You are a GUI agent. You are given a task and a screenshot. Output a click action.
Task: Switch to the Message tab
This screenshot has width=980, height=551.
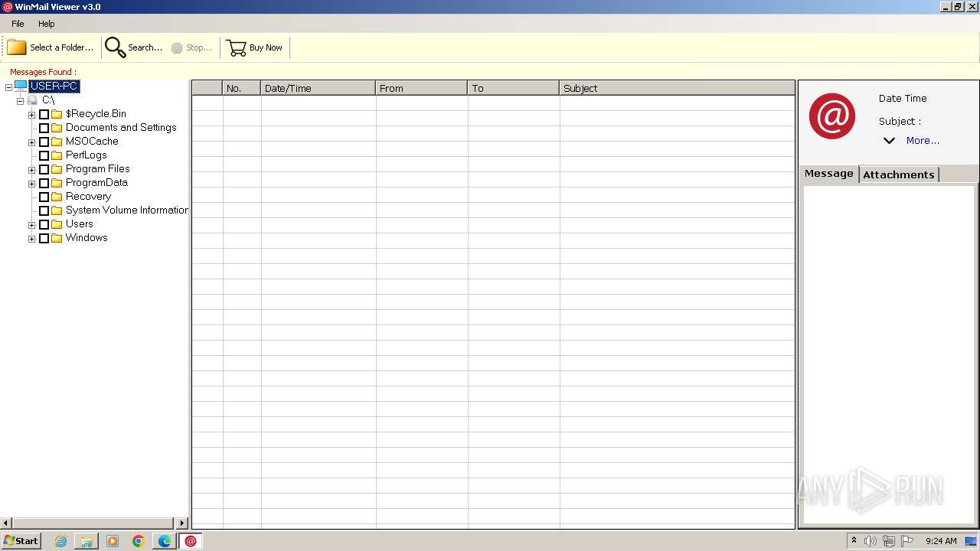pos(828,174)
